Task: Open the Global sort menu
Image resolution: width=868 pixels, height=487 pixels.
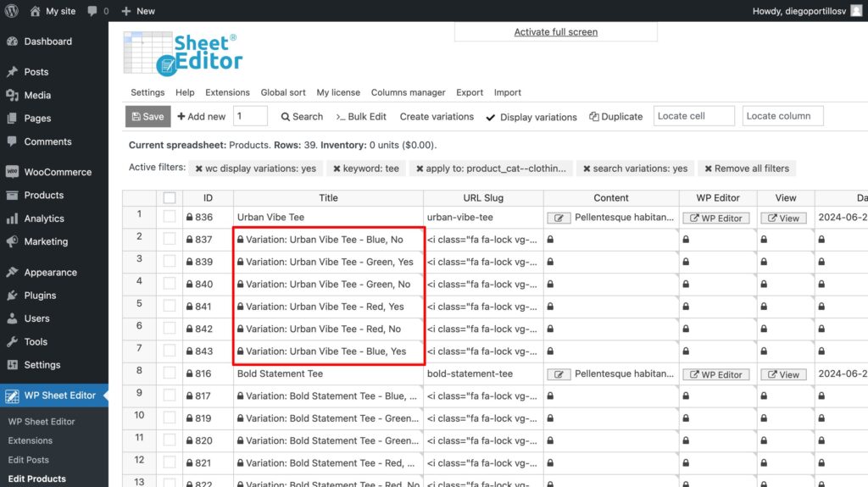Action: point(283,92)
